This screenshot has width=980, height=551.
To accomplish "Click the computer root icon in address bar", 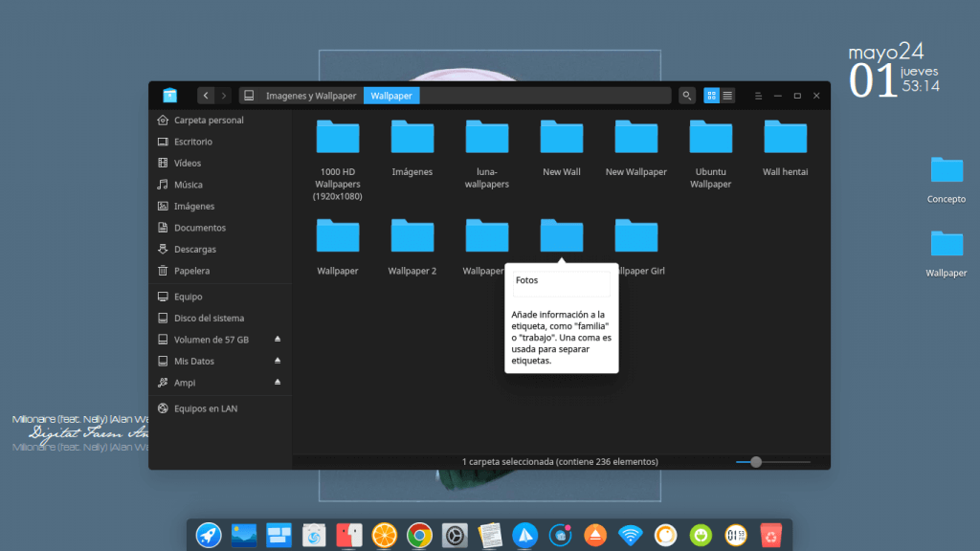I will tap(249, 96).
